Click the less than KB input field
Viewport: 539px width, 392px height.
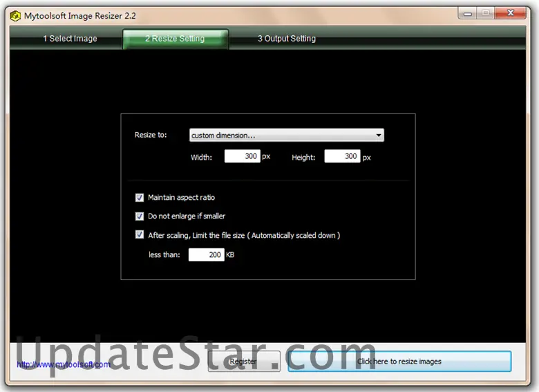pyautogui.click(x=206, y=255)
